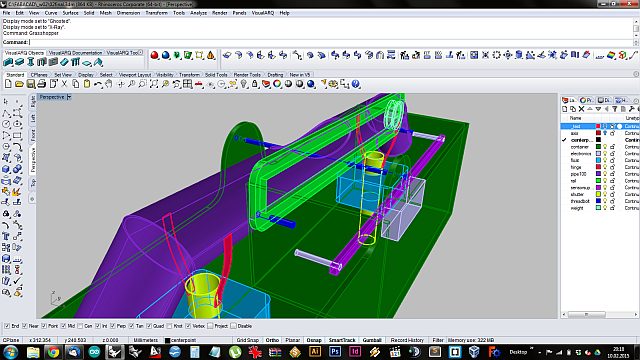Image resolution: width=640 pixels, height=360 pixels.
Task: Click the Zoom Extents icon
Action: pyautogui.click(x=154, y=84)
